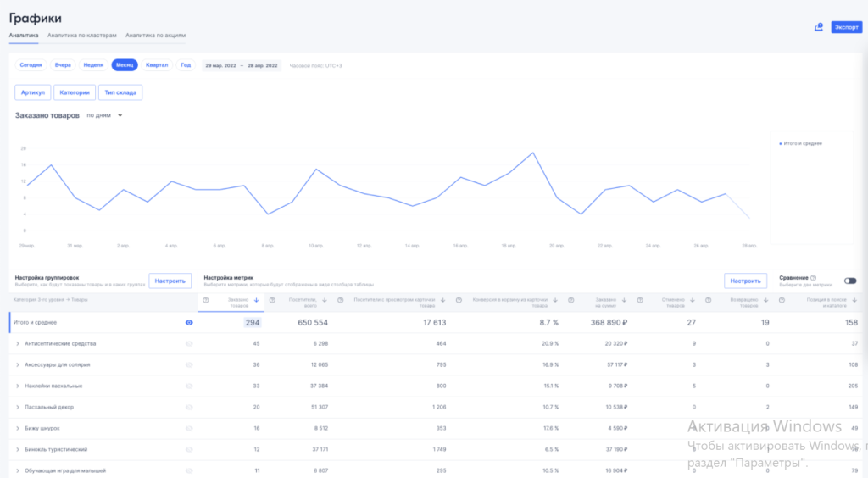Sort by Заказано товаров column arrow
This screenshot has width=868, height=478.
pos(257,300)
